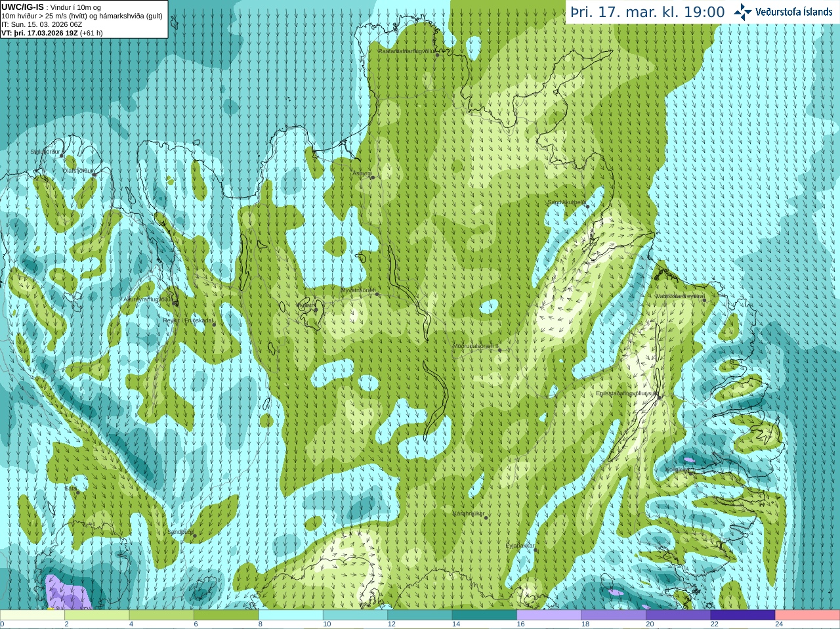Select the Möðrudalsöræfi II station label
The height and width of the screenshot is (629, 840).
point(476,346)
